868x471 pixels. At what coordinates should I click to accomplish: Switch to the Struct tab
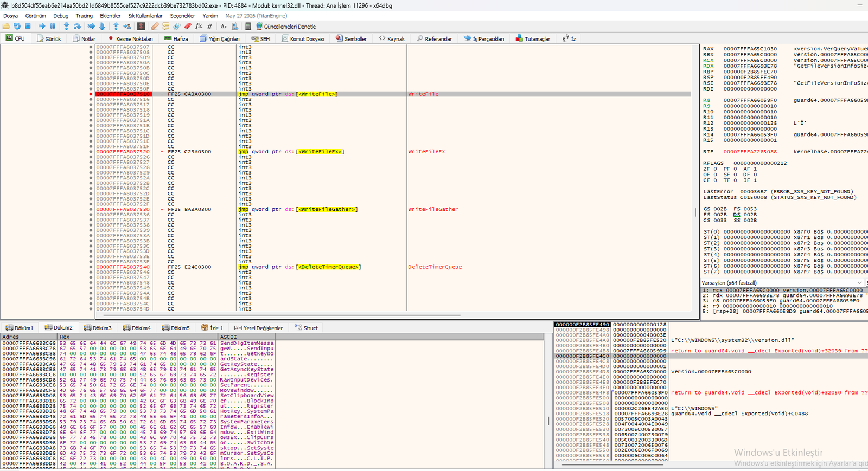(306, 328)
